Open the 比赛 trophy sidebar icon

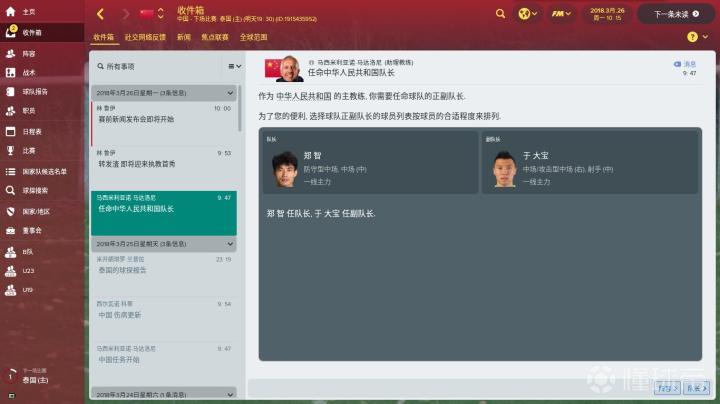[x=11, y=150]
